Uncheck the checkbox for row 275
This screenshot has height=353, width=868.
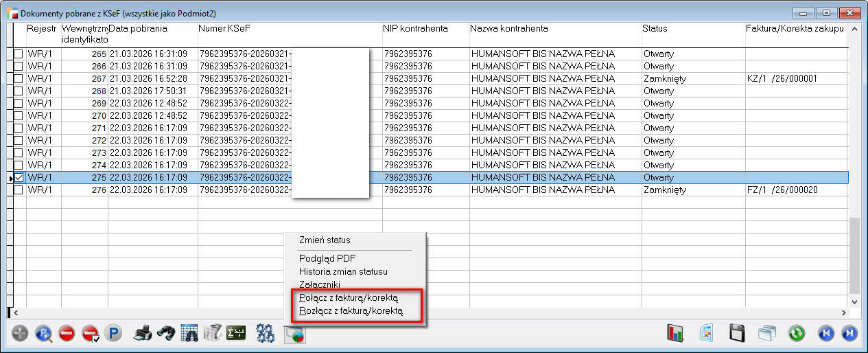(19, 177)
